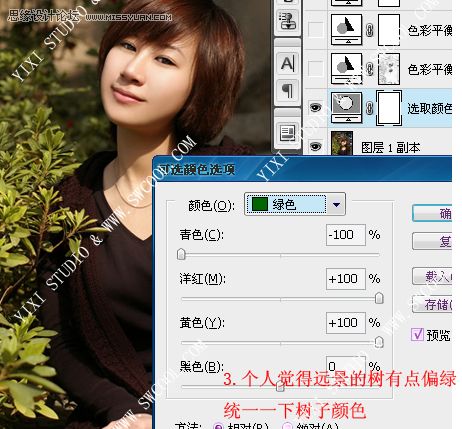Open the Character panel 'A' icon
Viewport: 462px width, 429px height.
coord(287,64)
